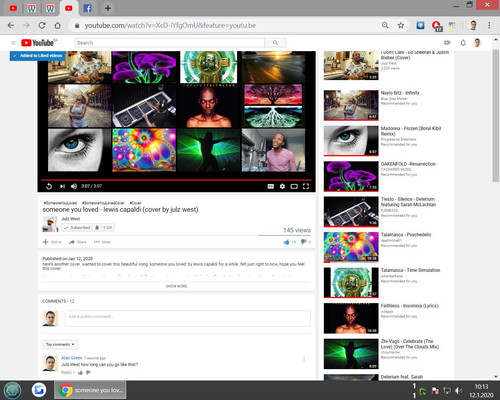500x400 pixels.
Task: Replay the video
Action: click(x=49, y=186)
